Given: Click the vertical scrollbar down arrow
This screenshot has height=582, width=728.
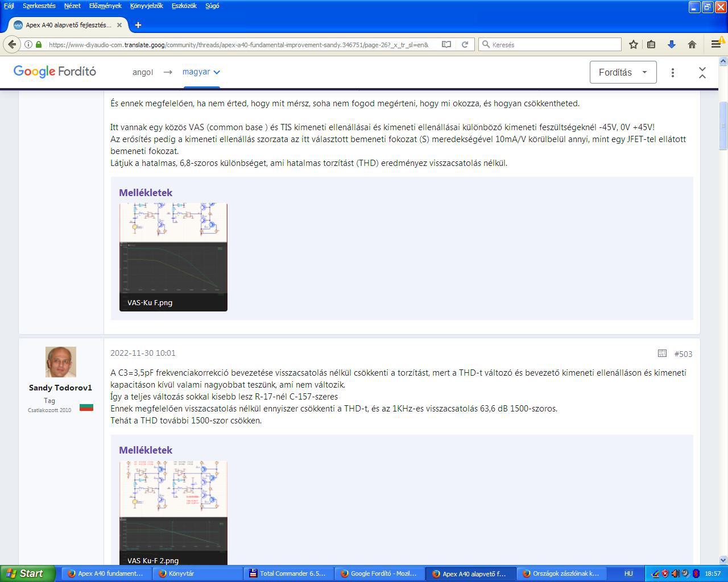Looking at the screenshot, I should (x=723, y=560).
